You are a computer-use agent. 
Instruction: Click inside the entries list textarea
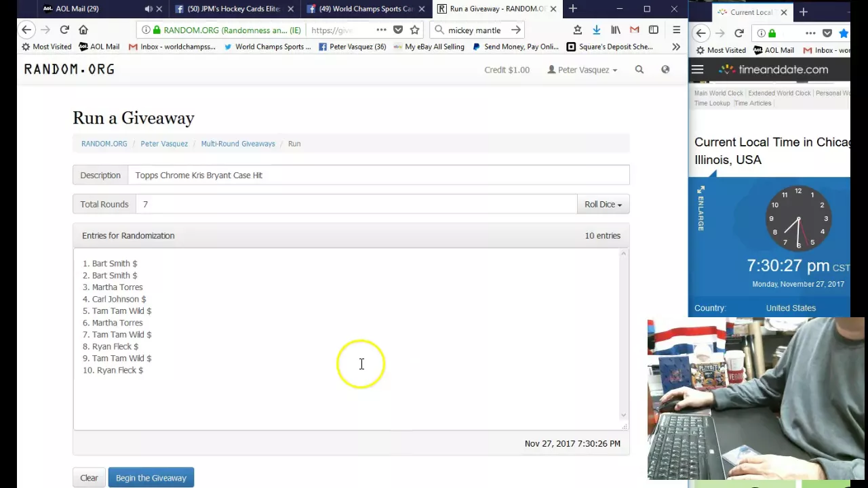pyautogui.click(x=346, y=338)
